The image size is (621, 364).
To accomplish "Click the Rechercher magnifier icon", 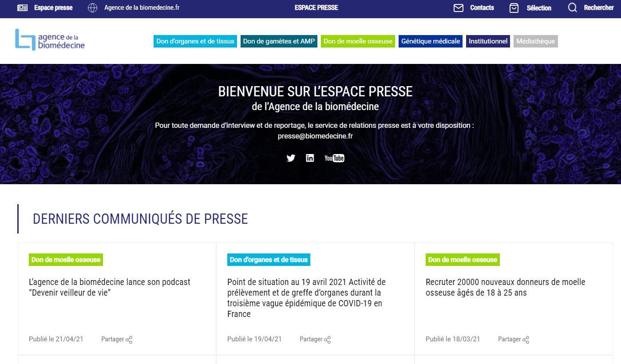I will [573, 8].
